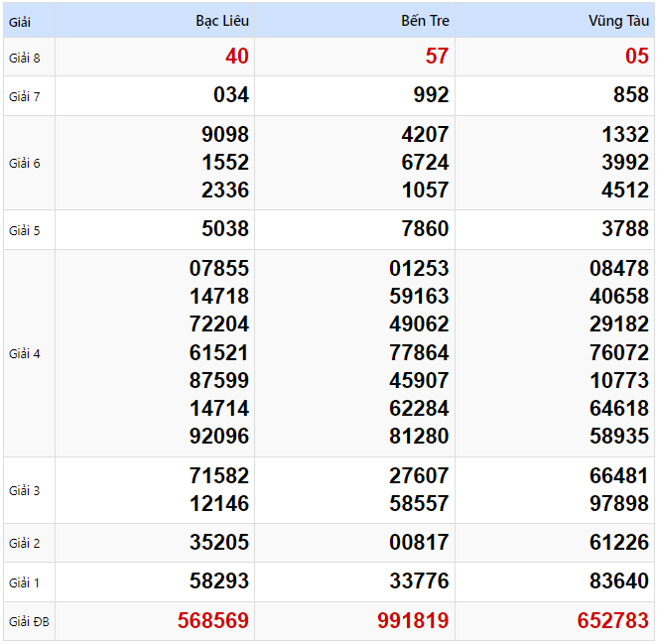Select Giải 7 number 034
The height and width of the screenshot is (644, 657).
click(231, 95)
